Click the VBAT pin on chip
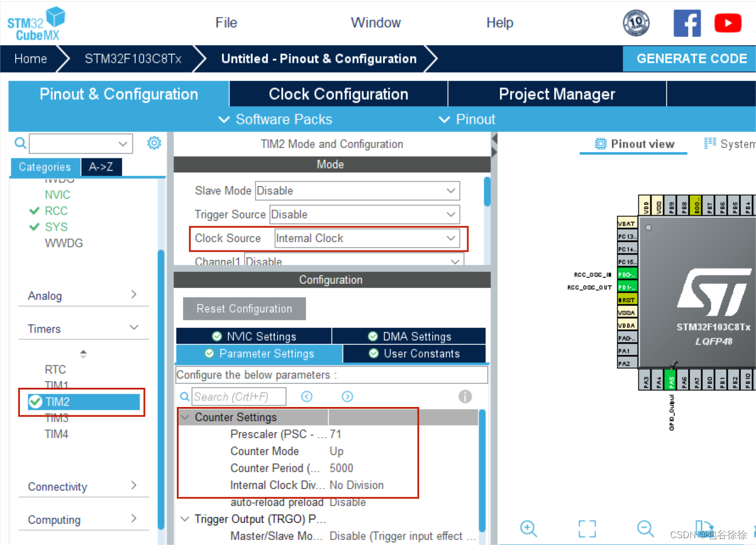The width and height of the screenshot is (756, 545). point(627,223)
